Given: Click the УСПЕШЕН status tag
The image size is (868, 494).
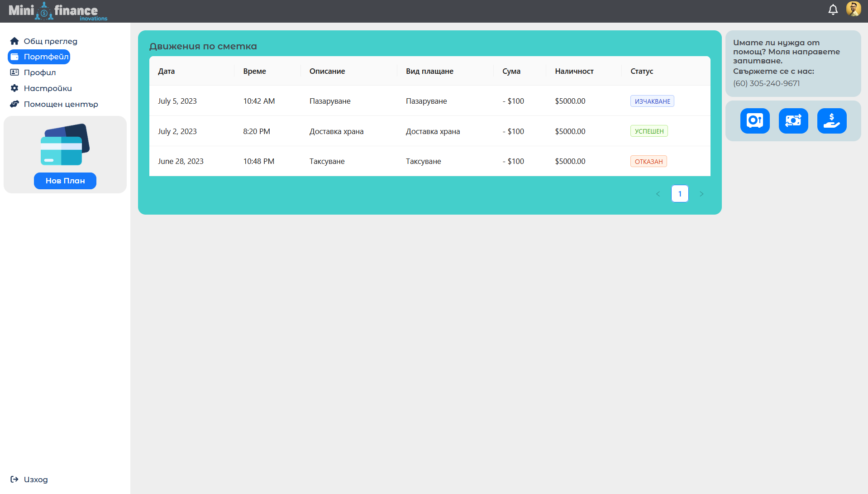Looking at the screenshot, I should pos(649,131).
